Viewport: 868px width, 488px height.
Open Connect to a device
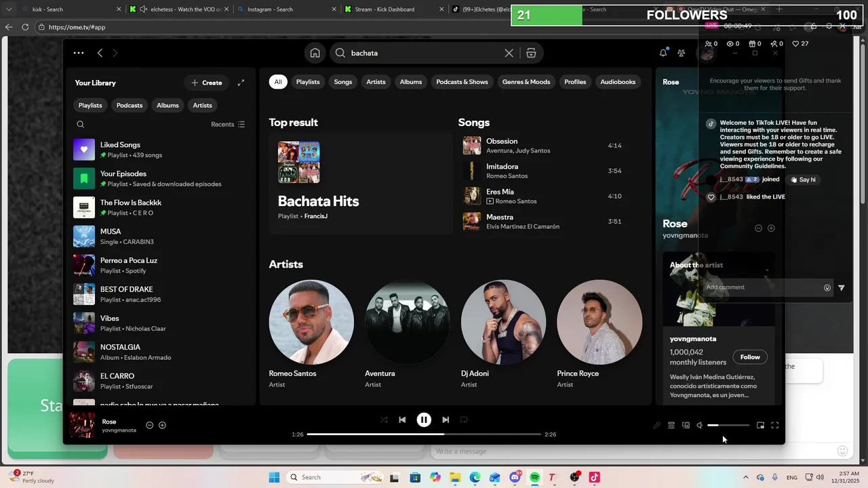coord(686,425)
